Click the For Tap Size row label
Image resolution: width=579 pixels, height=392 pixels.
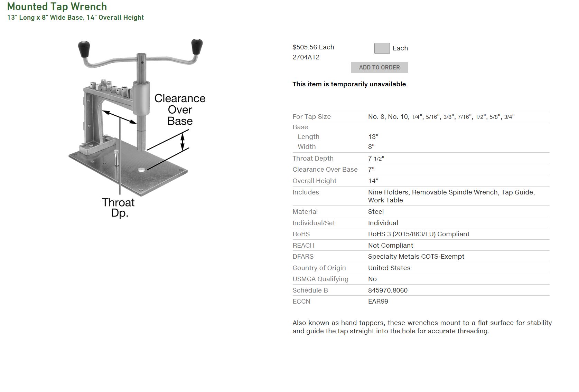(x=311, y=117)
